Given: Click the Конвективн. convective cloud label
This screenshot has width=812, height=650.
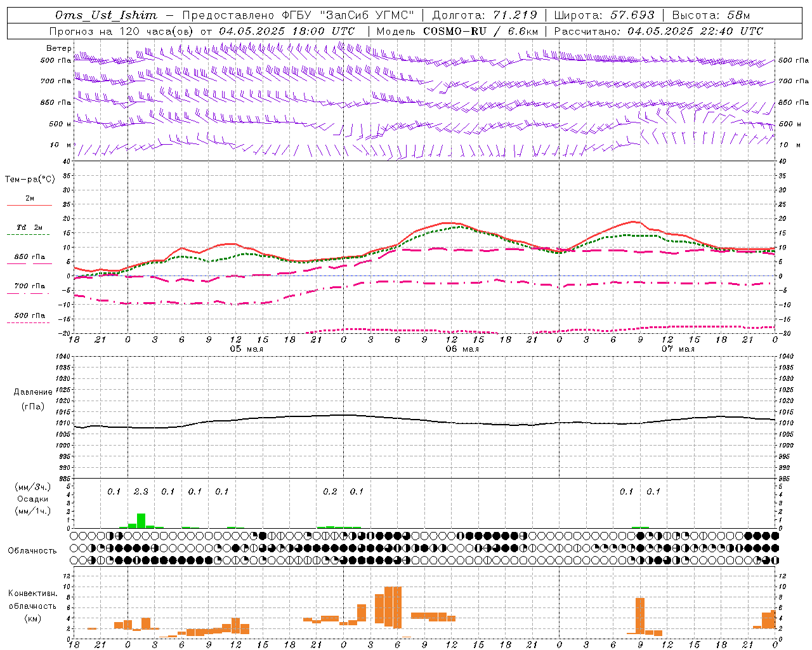Looking at the screenshot, I should (x=33, y=594).
